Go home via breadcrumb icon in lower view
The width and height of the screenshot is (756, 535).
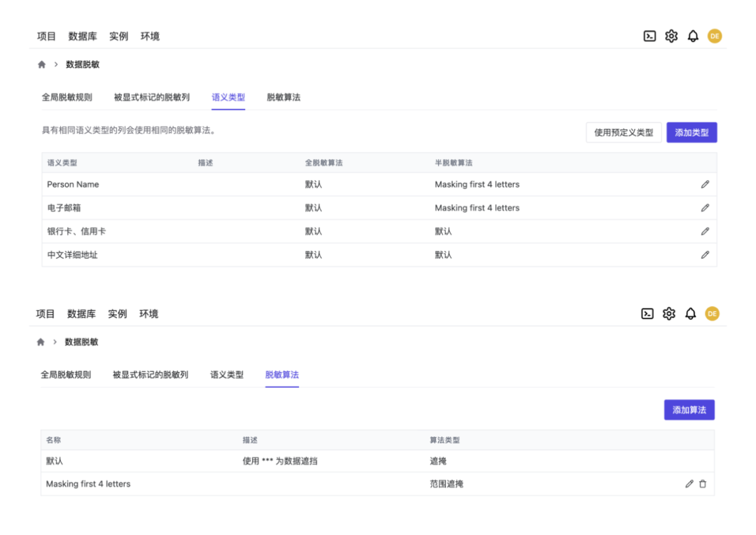[41, 342]
